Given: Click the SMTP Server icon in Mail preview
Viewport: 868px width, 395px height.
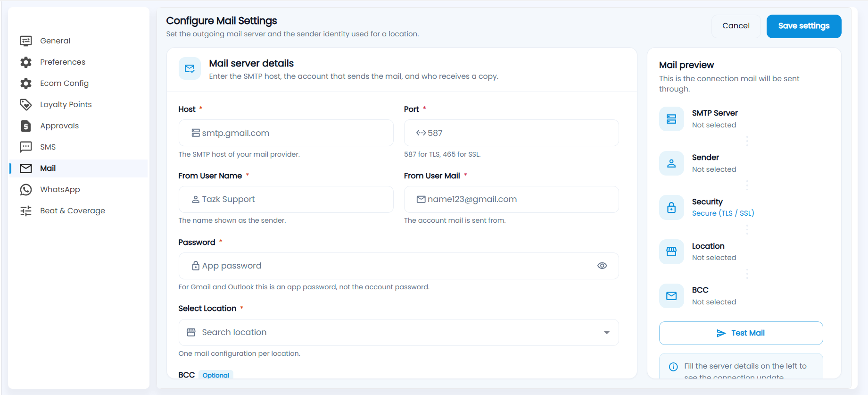Looking at the screenshot, I should [671, 119].
